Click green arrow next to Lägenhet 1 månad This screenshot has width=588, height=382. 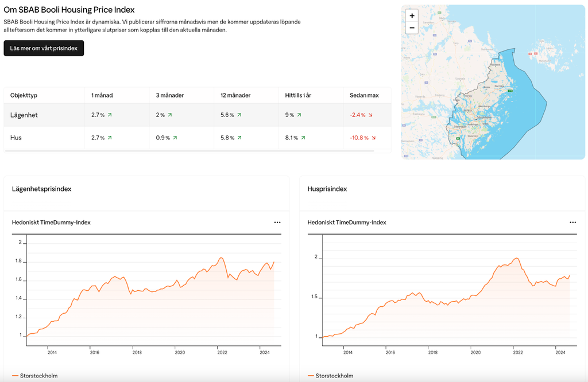110,115
